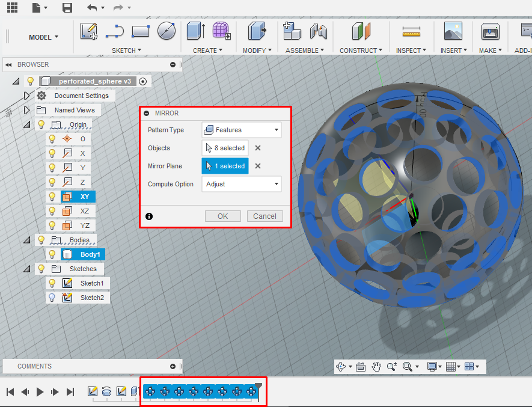Select the Offset Plane construct tool
This screenshot has height=407, width=532.
361,31
